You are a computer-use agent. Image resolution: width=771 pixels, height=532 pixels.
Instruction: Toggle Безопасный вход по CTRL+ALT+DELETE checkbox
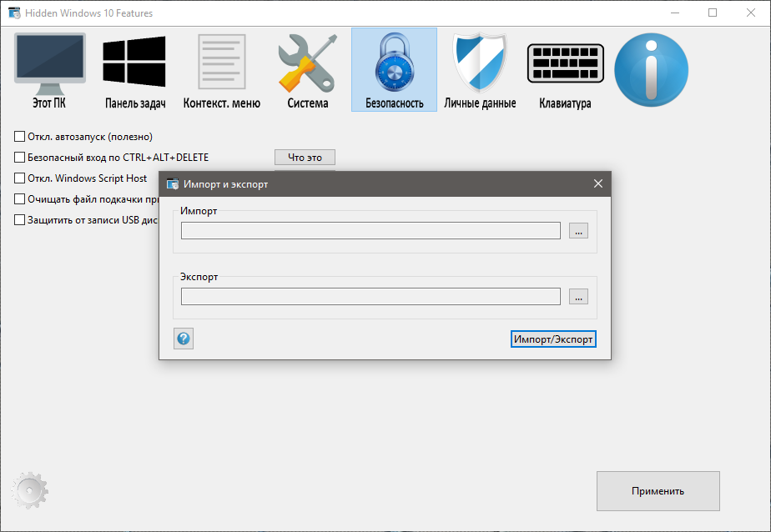[20, 158]
